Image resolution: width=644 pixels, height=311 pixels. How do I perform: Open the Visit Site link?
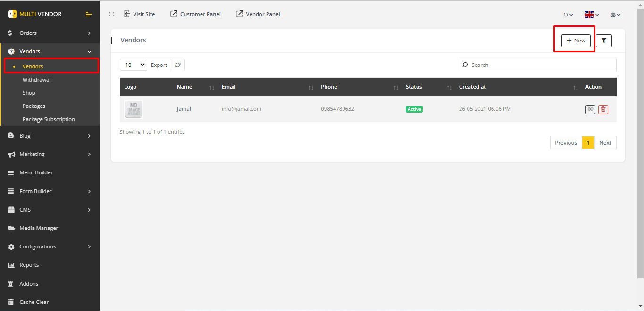coord(139,14)
